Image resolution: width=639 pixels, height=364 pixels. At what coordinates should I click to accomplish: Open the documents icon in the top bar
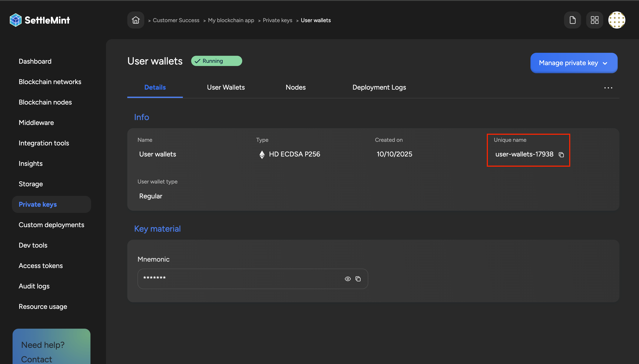(x=572, y=20)
